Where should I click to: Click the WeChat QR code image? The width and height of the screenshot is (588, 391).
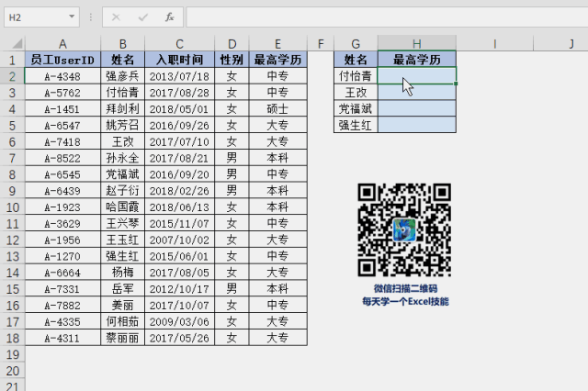coord(404,230)
